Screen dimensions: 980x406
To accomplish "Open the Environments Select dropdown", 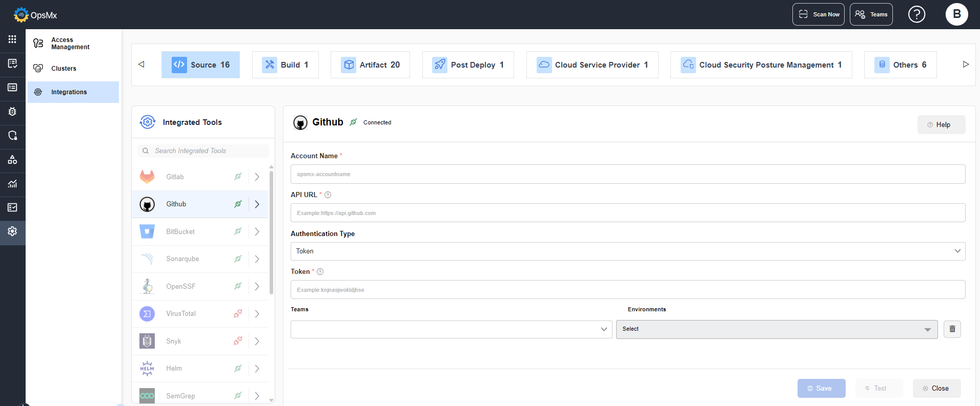I will pos(777,329).
